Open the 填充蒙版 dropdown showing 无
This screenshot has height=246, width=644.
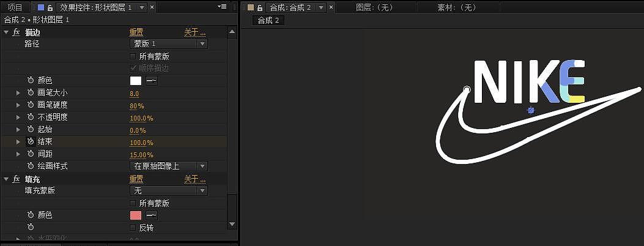pos(168,190)
